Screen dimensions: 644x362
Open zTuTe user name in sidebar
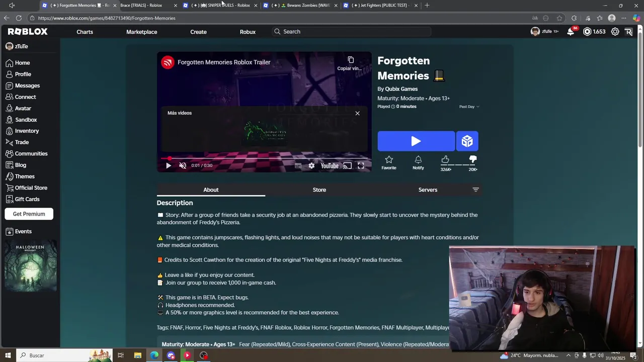tap(21, 46)
